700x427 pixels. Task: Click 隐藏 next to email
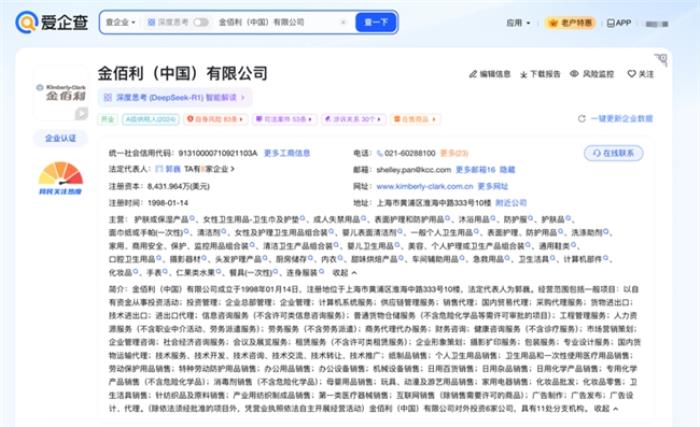[x=507, y=170]
